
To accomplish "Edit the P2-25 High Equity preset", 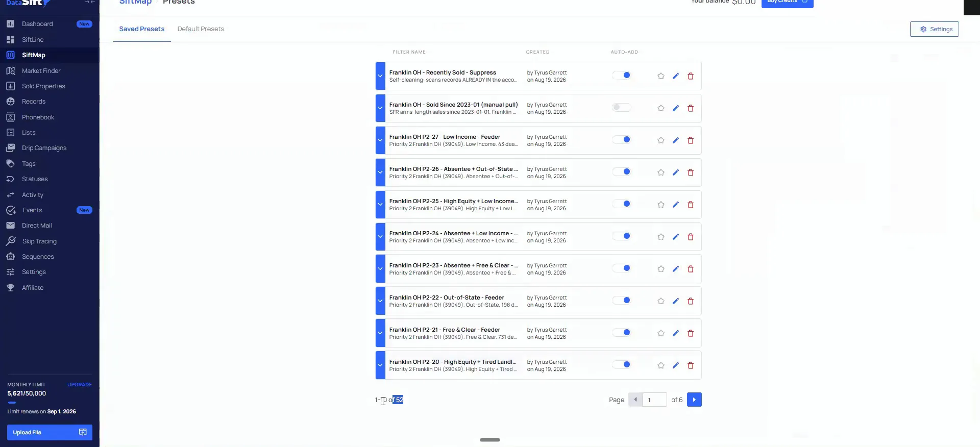I will point(675,205).
